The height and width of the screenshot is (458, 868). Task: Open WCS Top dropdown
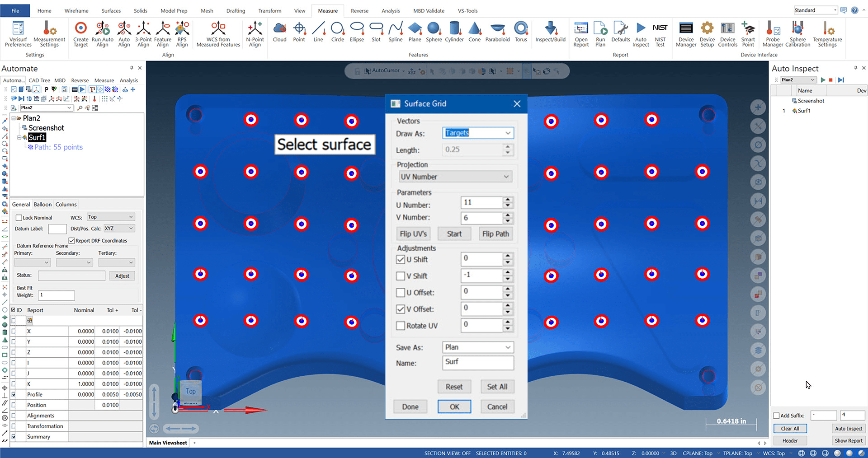click(x=111, y=217)
